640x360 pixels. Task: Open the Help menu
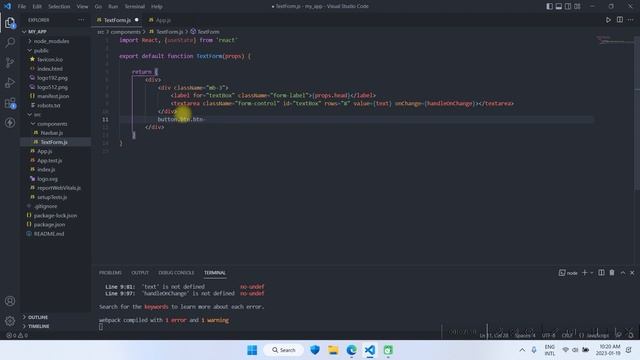pyautogui.click(x=157, y=6)
